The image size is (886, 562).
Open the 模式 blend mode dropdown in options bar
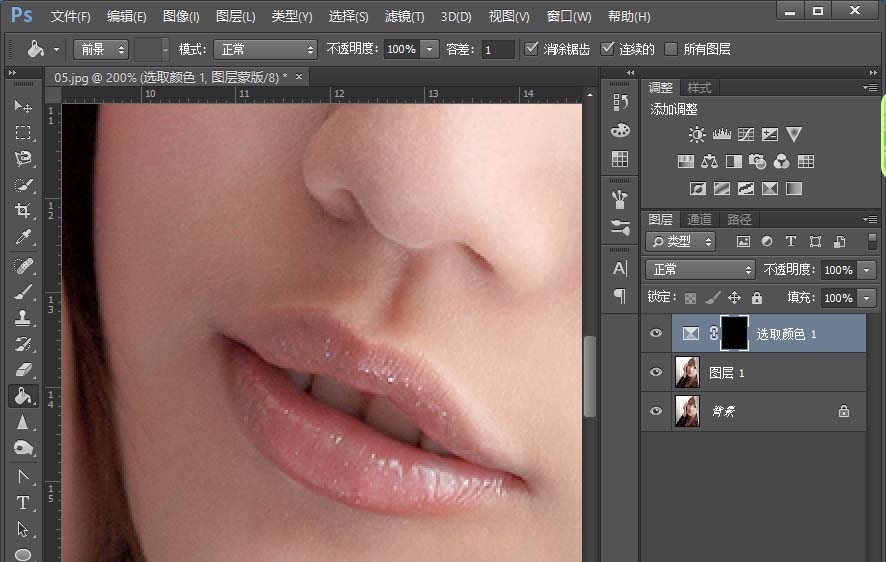(265, 49)
